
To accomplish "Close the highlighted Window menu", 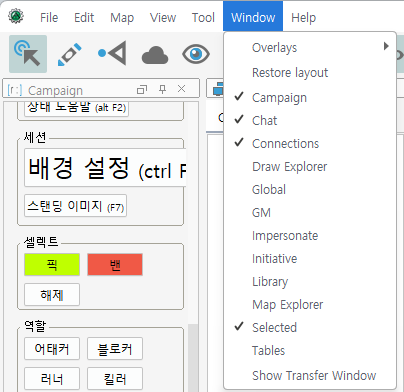I will pyautogui.click(x=253, y=17).
